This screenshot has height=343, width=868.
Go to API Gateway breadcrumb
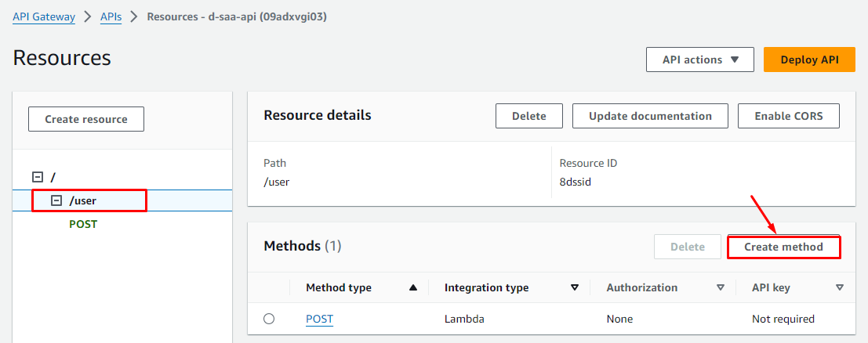(44, 17)
